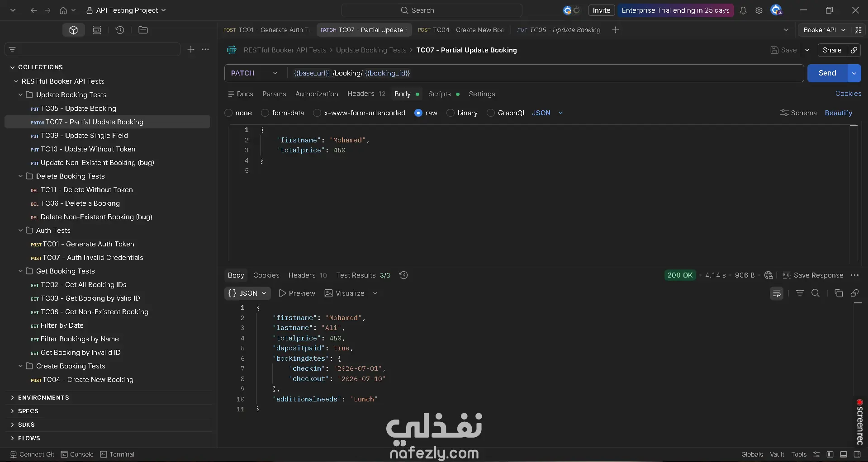Go to Home icon
This screenshot has height=462, width=868.
[x=63, y=10]
